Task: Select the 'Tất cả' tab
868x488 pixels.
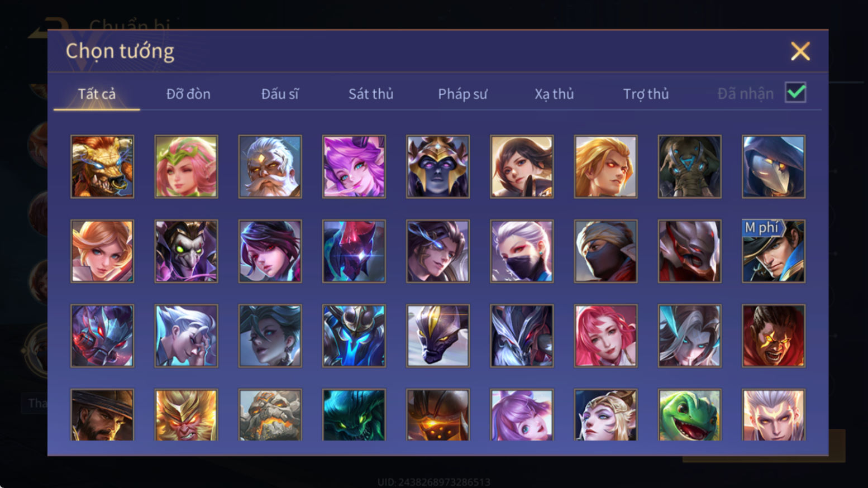Action: pos(97,94)
